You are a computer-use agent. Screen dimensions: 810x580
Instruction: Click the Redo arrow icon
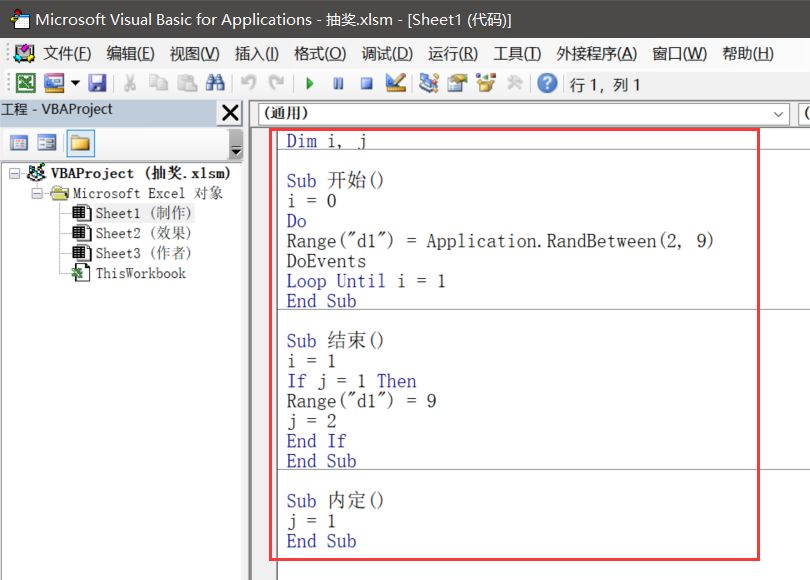coord(276,83)
